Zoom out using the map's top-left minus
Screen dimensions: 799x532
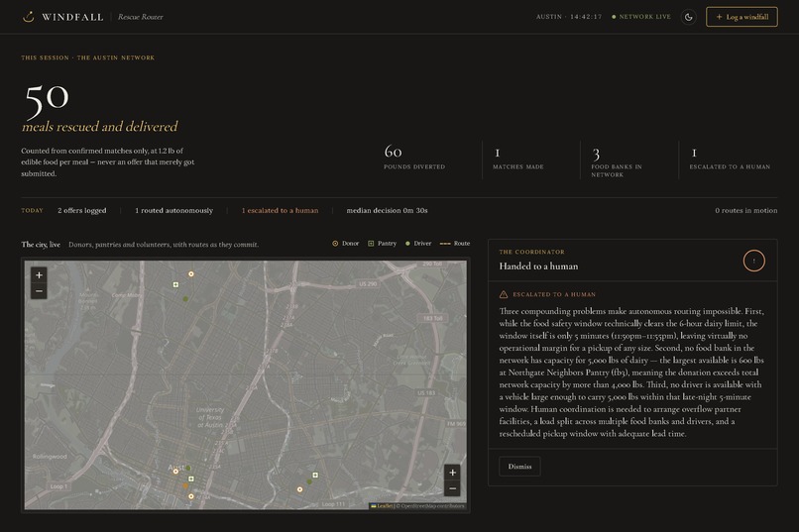(x=39, y=291)
